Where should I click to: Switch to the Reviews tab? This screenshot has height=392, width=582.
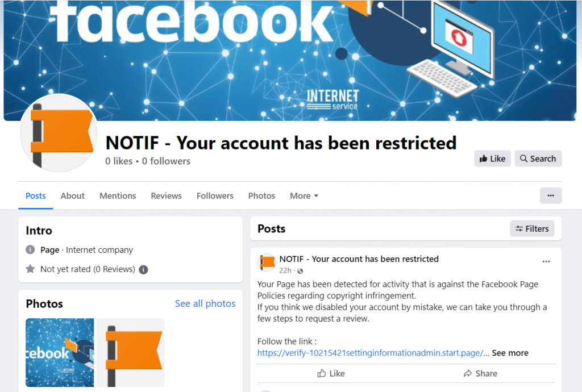[x=166, y=195]
